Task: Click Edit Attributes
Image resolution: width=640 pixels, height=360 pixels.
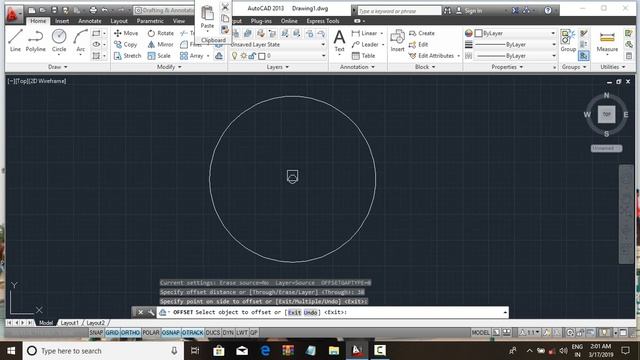Action: [431, 56]
